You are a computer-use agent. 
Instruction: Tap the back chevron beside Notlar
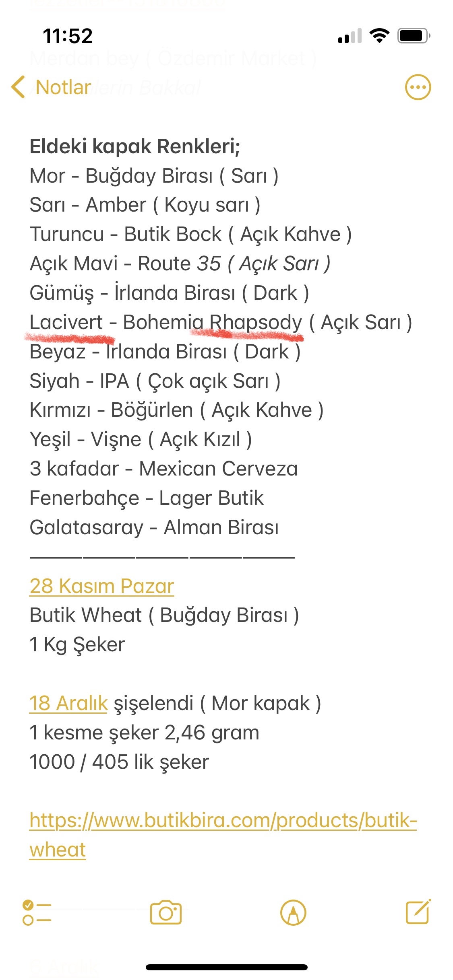tap(18, 87)
